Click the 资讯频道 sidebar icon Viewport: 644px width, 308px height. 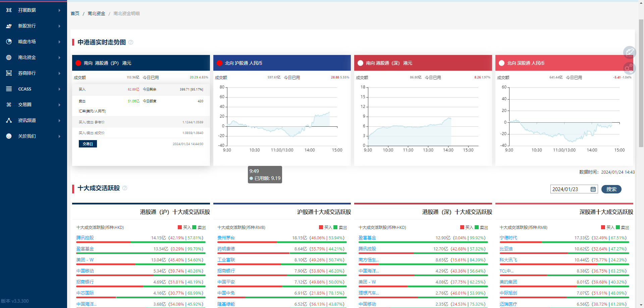9,120
